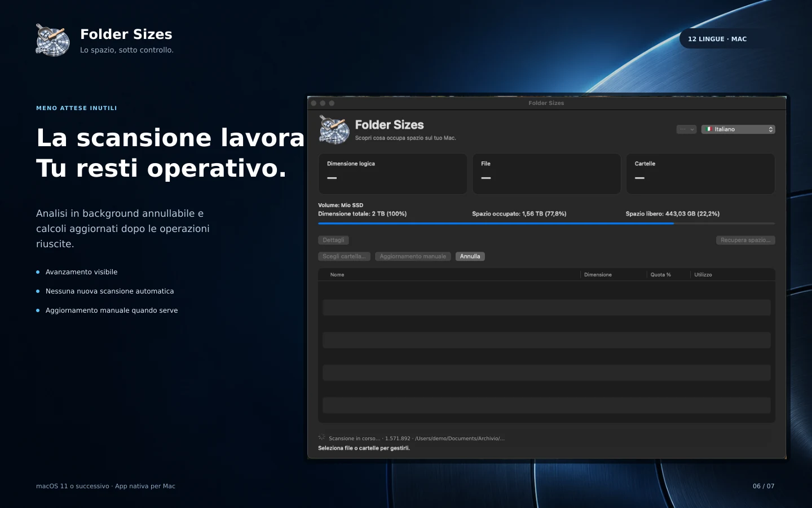This screenshot has height=508, width=812.
Task: Sort by the Utilizzo column header
Action: coord(703,275)
